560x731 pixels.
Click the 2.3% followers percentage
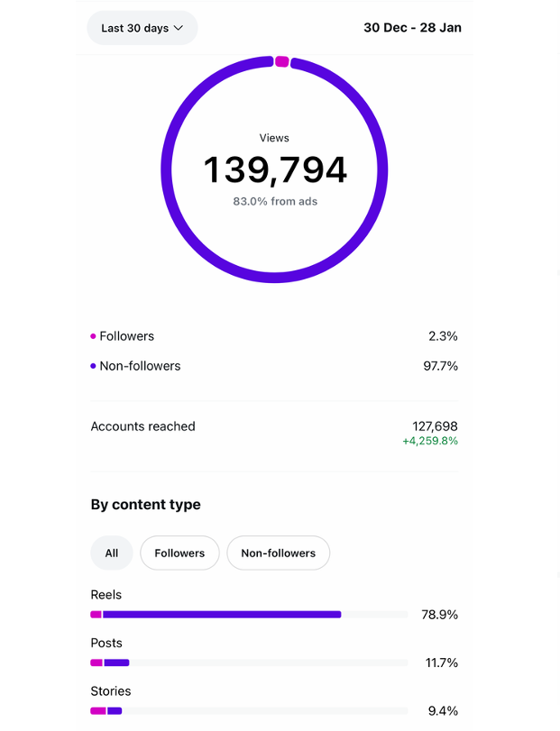(443, 336)
